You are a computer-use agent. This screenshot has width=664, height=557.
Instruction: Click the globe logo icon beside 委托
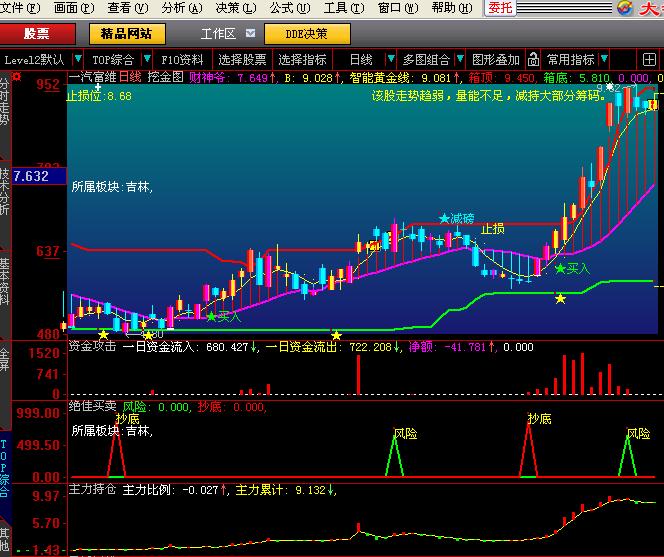[x=624, y=8]
